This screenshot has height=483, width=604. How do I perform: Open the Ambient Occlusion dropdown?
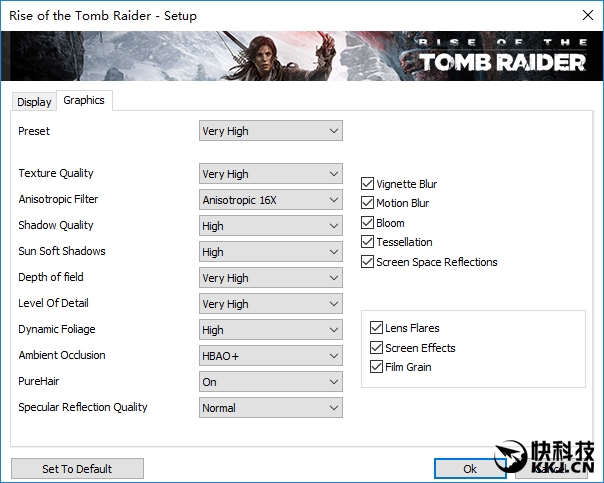tap(270, 356)
